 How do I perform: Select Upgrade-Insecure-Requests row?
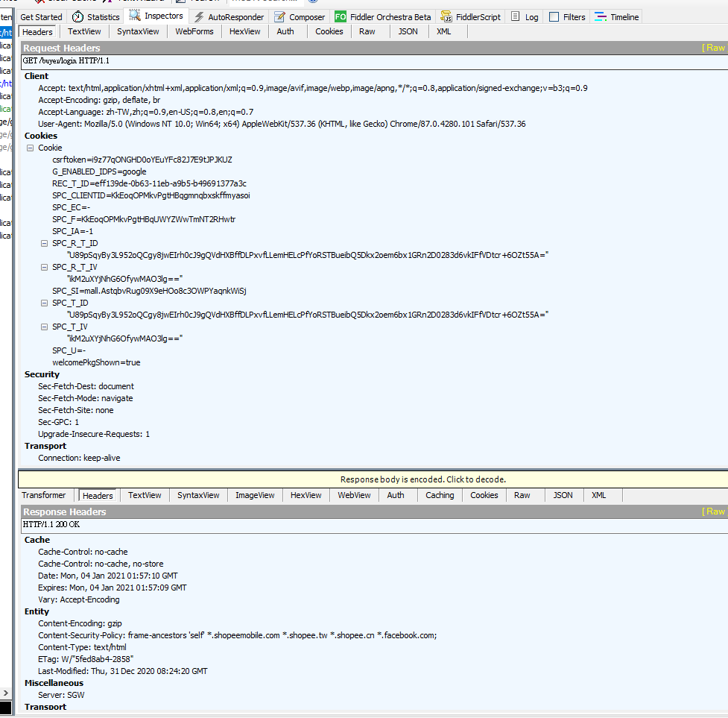click(94, 434)
